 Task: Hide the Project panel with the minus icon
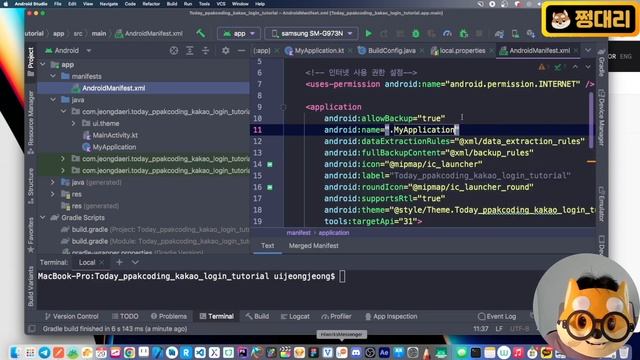pyautogui.click(x=242, y=51)
